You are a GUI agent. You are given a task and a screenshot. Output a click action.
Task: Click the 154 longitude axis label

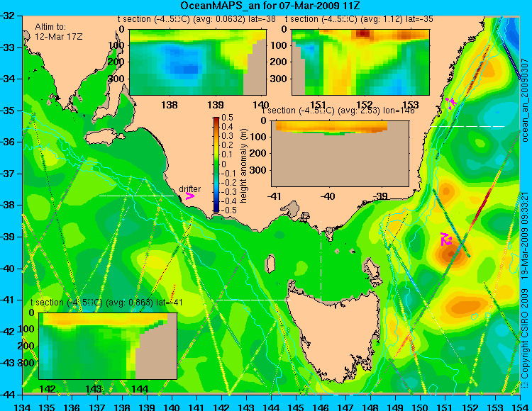coord(519,407)
